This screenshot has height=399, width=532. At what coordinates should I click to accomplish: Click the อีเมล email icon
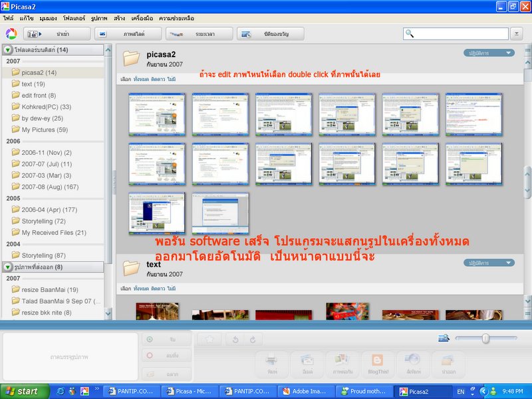[307, 364]
